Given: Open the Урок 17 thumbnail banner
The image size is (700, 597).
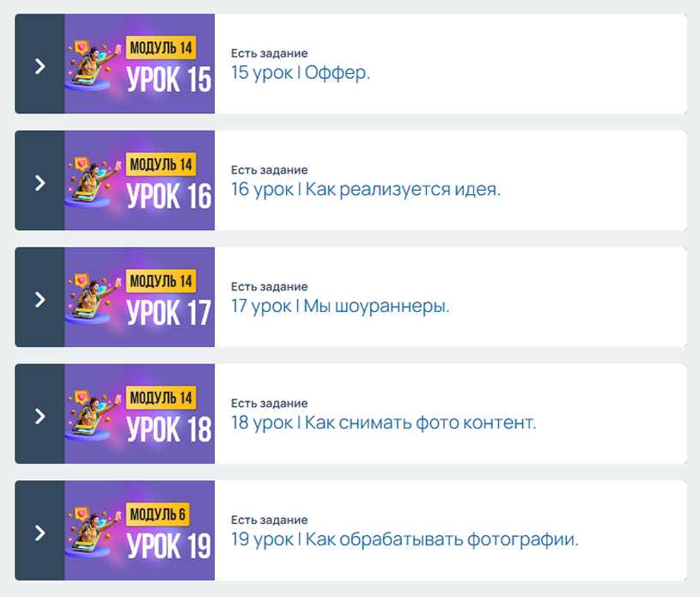Looking at the screenshot, I should click(140, 297).
